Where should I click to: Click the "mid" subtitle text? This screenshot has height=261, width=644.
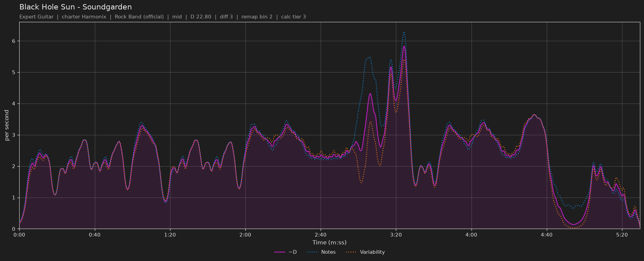[x=177, y=17]
